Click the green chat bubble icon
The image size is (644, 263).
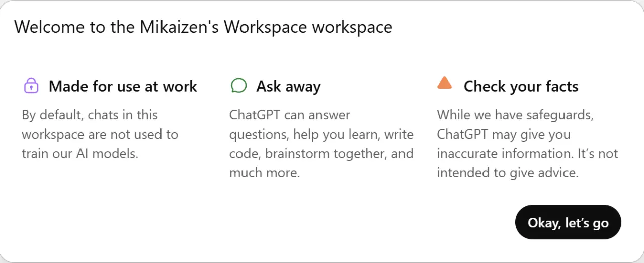(238, 85)
